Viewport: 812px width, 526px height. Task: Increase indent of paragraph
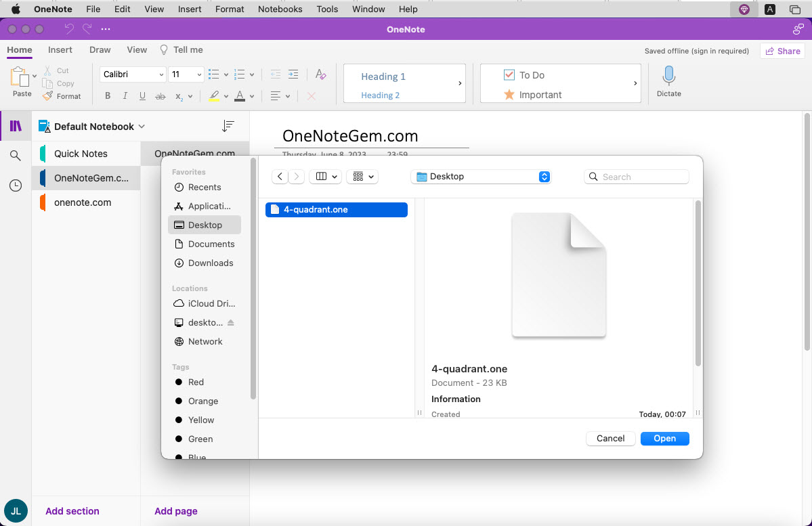click(x=293, y=74)
